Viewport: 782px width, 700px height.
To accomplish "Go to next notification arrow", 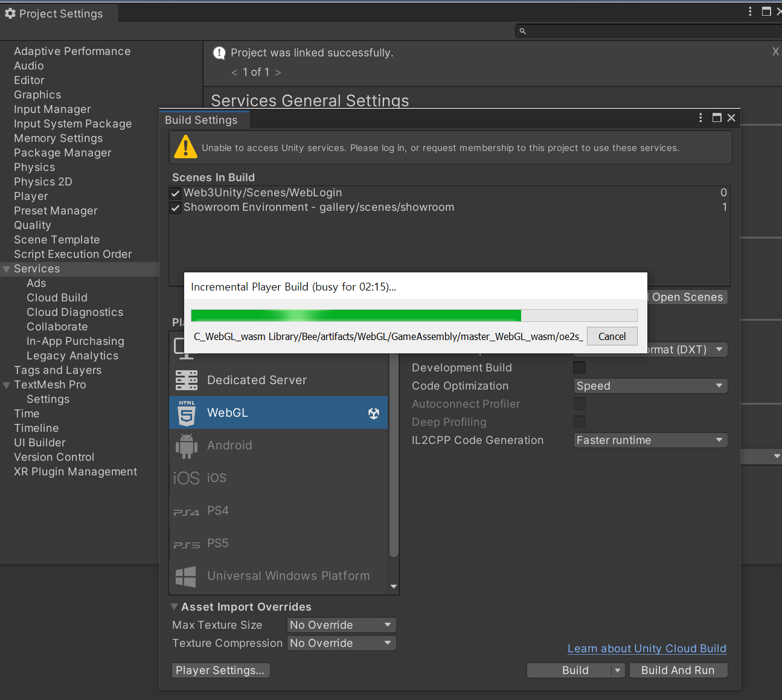I will pyautogui.click(x=278, y=72).
